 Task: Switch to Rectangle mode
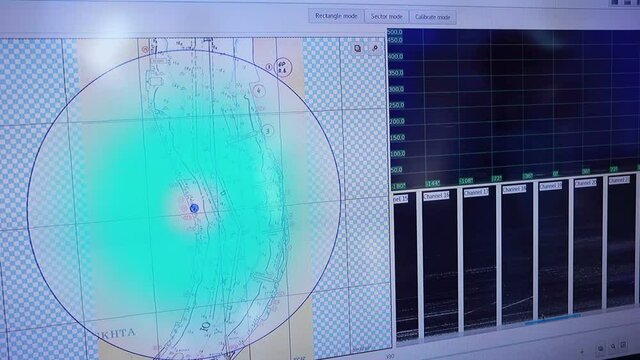click(336, 16)
